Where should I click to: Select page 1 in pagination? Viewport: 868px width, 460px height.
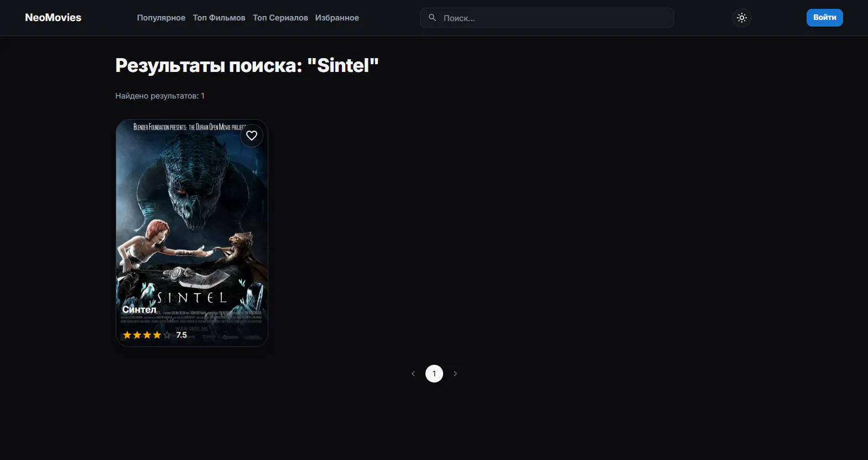(x=434, y=374)
